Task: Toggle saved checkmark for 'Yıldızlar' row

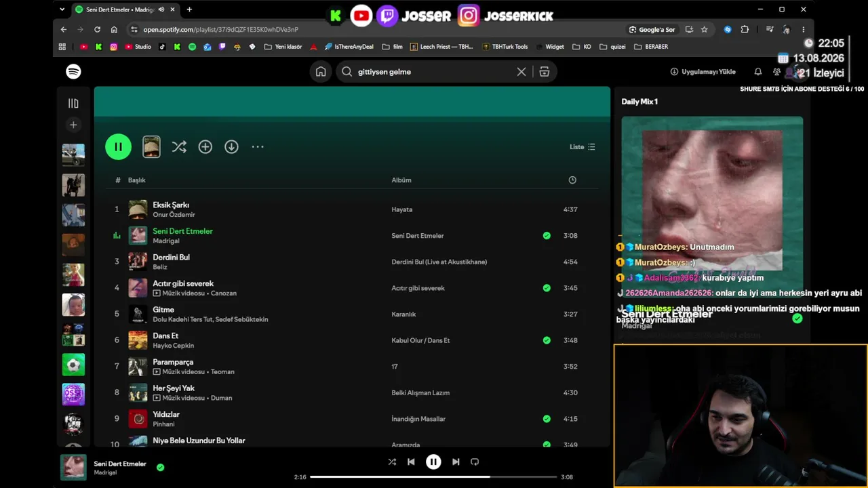Action: point(547,419)
